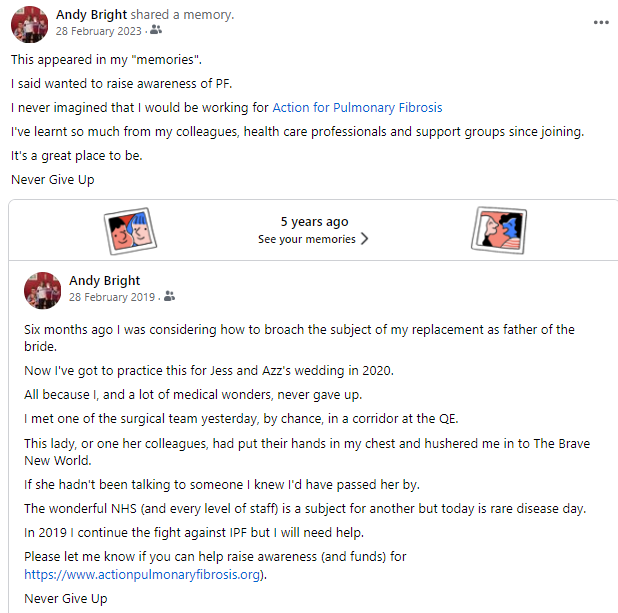
Task: Select See your memories
Action: (306, 240)
